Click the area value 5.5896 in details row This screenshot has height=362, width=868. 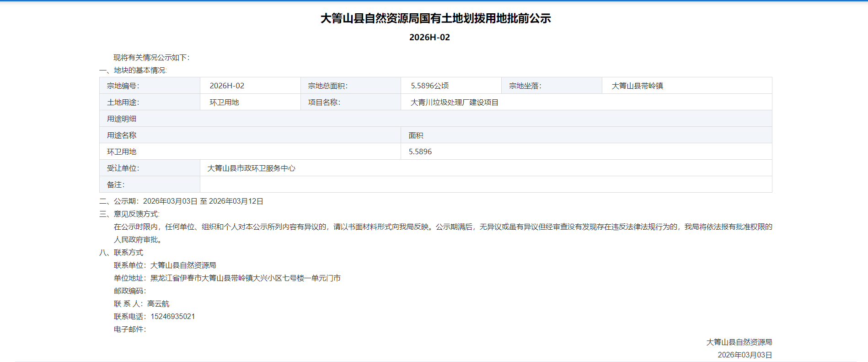420,151
